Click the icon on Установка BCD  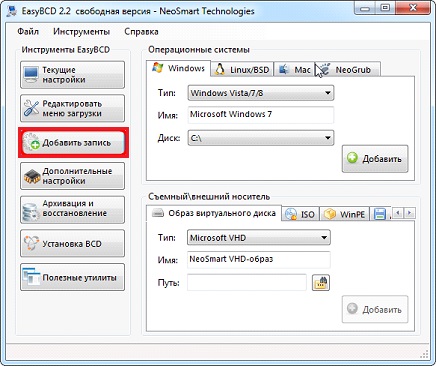pyautogui.click(x=31, y=243)
